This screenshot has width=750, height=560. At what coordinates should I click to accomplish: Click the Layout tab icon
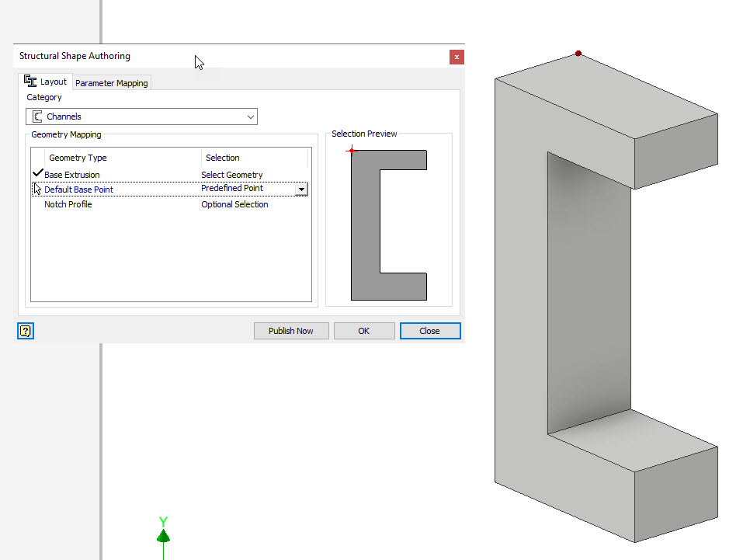tap(30, 81)
